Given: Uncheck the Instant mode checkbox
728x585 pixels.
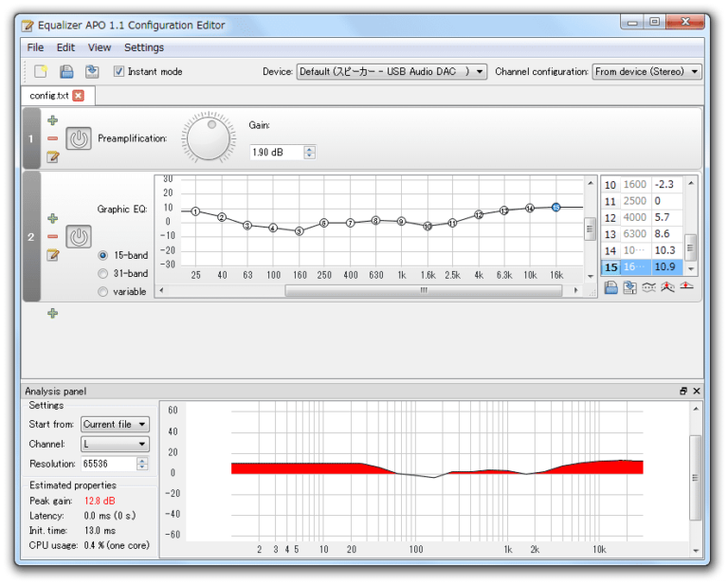Looking at the screenshot, I should pos(118,71).
